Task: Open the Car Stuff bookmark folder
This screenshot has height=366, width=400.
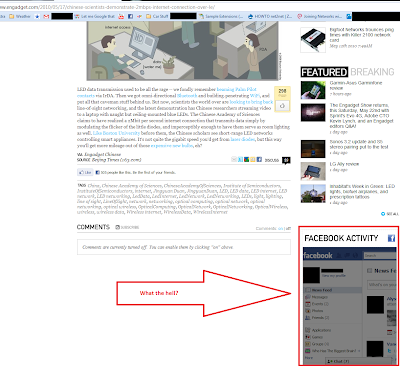Action: click(x=157, y=16)
